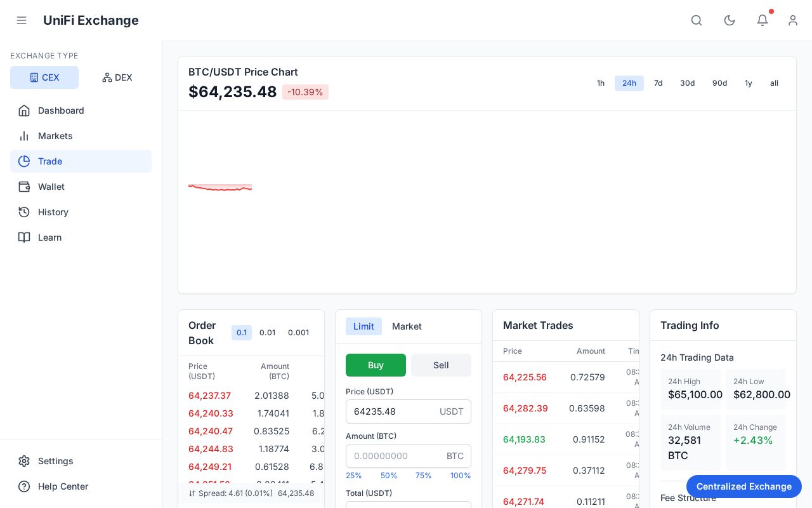The image size is (812, 508).
Task: Click ask price 64,249.21
Action: click(x=210, y=467)
